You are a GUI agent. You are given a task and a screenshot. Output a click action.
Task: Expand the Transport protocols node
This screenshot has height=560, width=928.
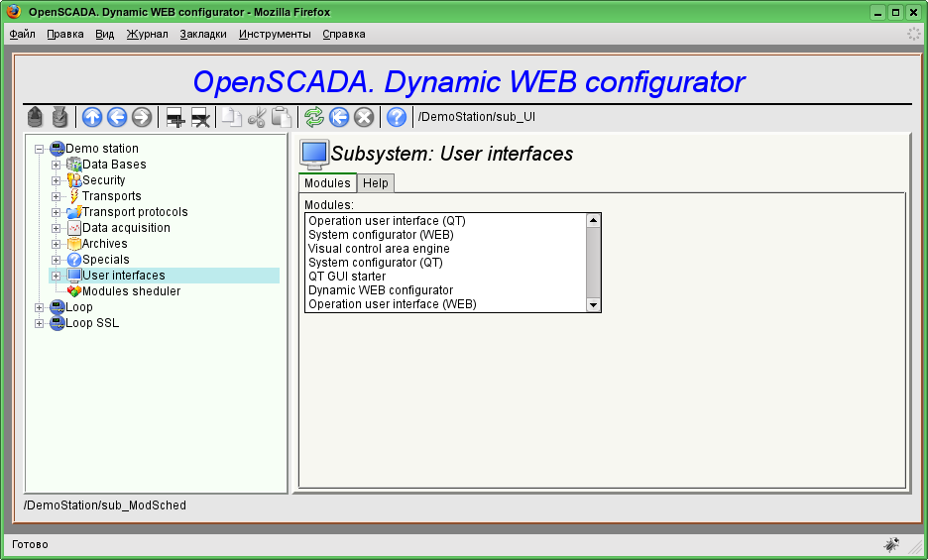[x=56, y=212]
